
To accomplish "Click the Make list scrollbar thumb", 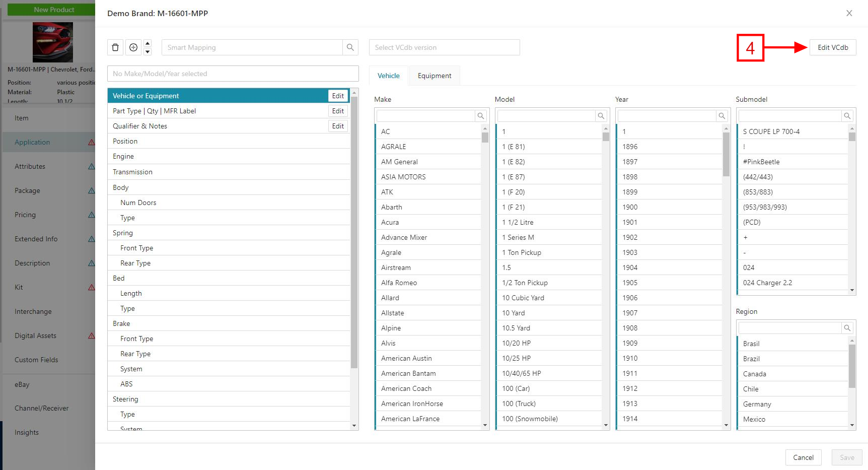I will (x=485, y=138).
